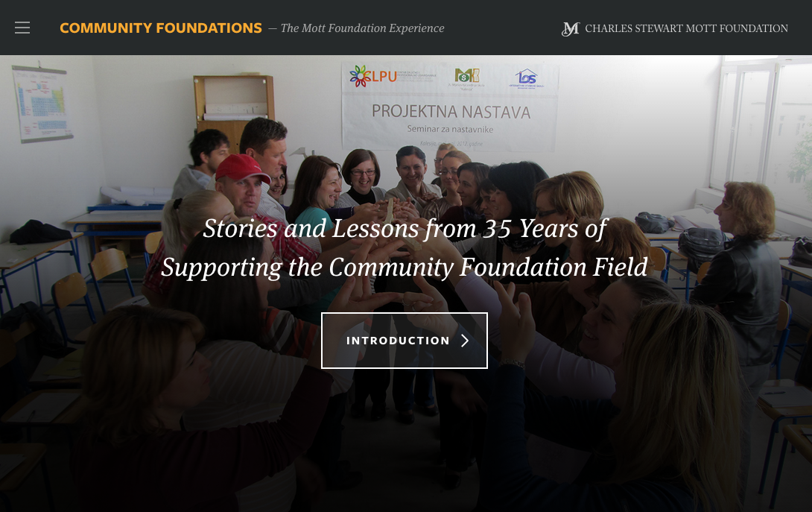Click the PROJEKTNA NASTAVA banner text

click(x=451, y=112)
